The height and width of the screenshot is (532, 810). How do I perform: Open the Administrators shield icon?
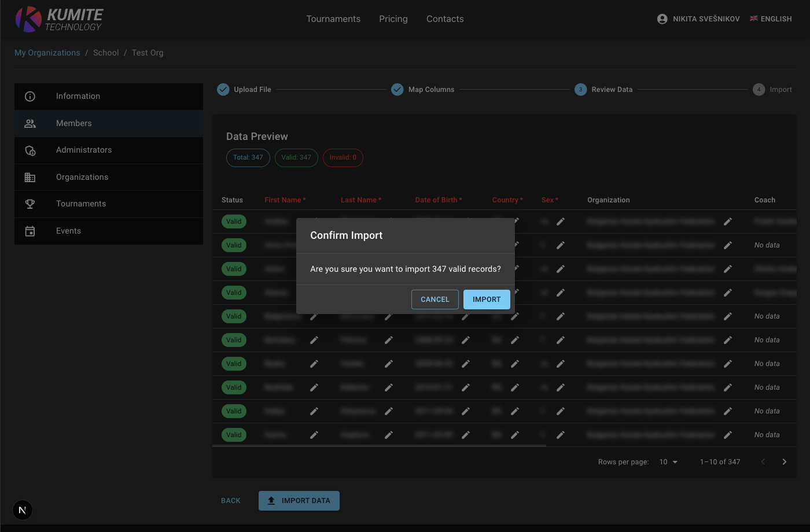click(30, 150)
